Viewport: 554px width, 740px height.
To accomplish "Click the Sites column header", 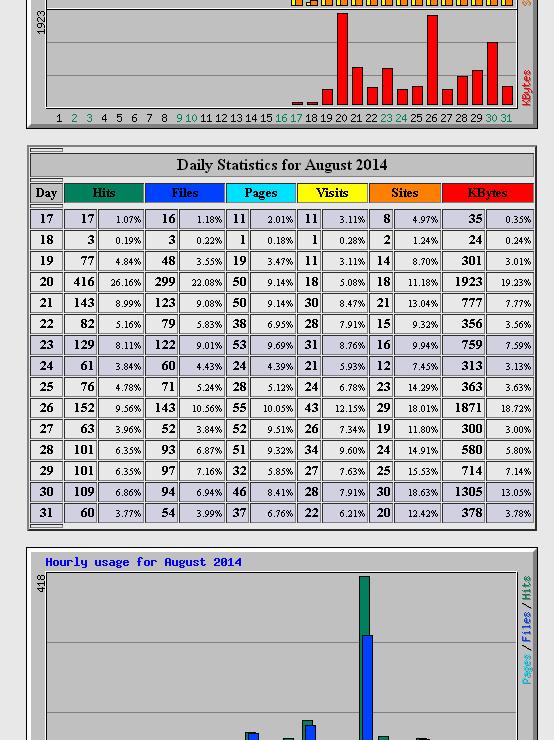I will pos(404,193).
